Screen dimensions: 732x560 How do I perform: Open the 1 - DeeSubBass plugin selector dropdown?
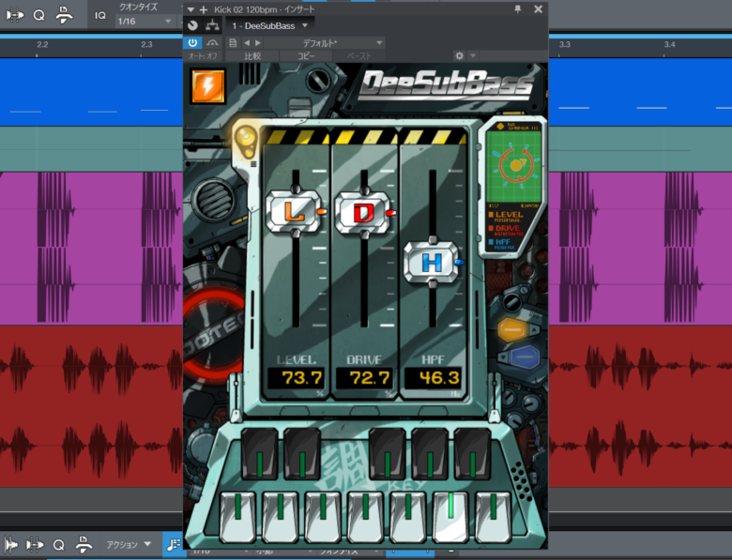270,25
